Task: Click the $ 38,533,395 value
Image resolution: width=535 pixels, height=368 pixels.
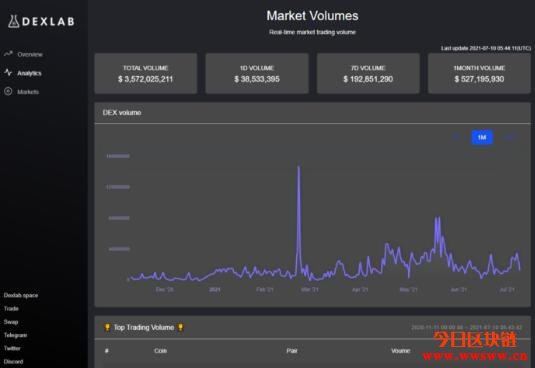Action: click(257, 79)
